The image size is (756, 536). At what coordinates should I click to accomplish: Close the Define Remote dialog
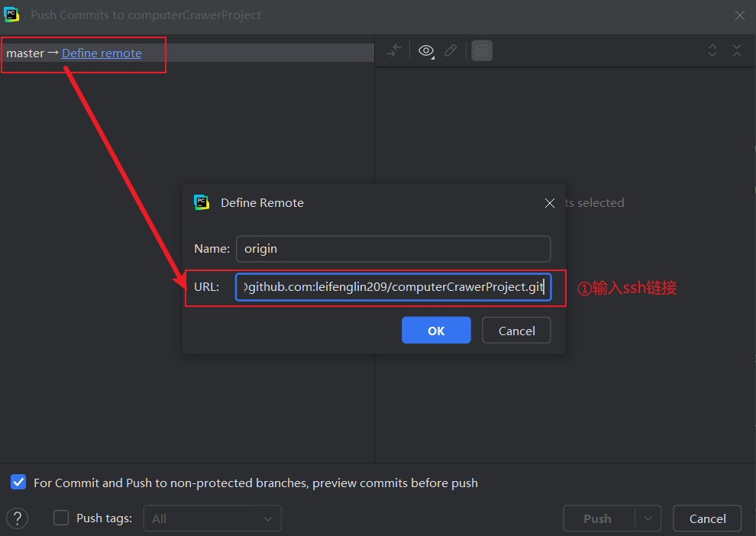click(550, 203)
